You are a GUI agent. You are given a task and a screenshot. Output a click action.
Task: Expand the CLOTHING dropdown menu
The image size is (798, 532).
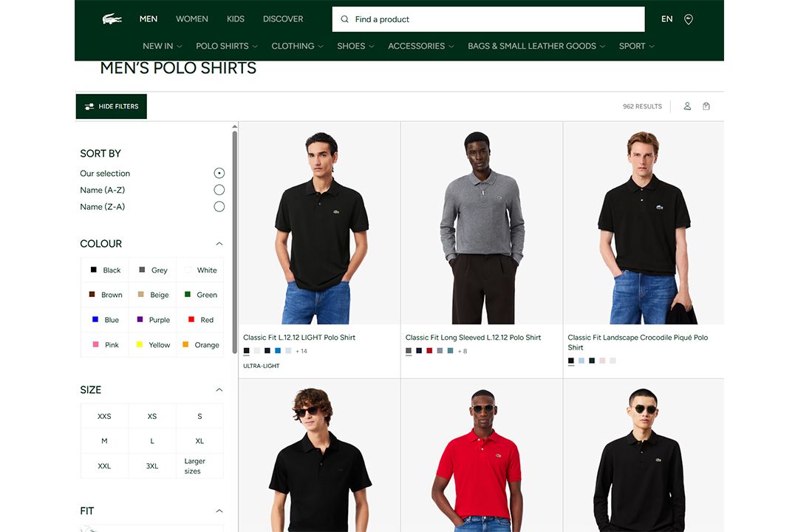(297, 46)
